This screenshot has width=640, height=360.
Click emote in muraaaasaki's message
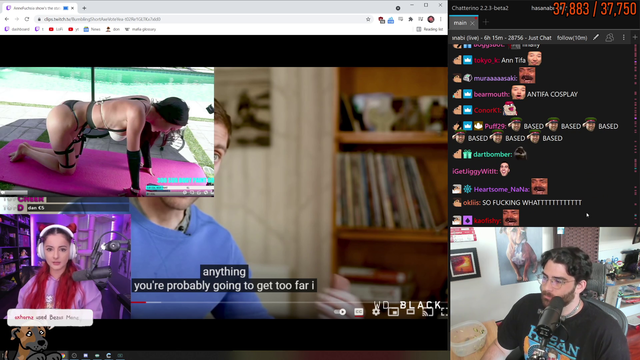[527, 76]
